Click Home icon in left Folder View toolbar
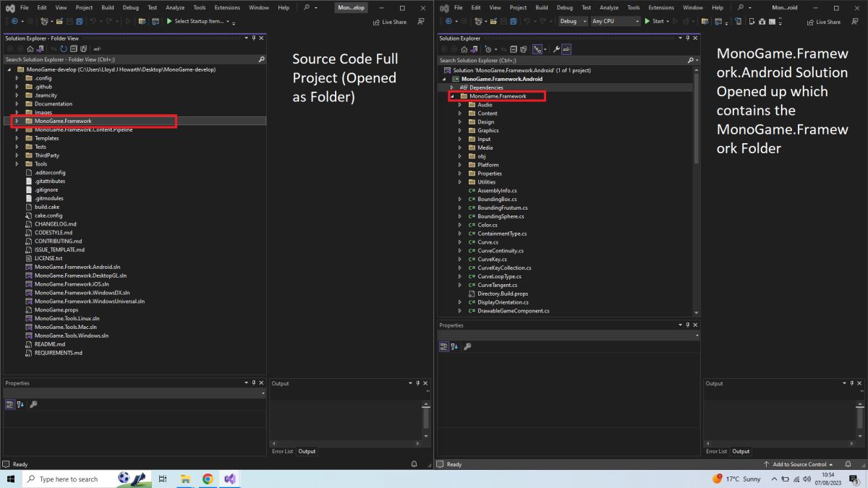The height and width of the screenshot is (488, 868). point(30,48)
